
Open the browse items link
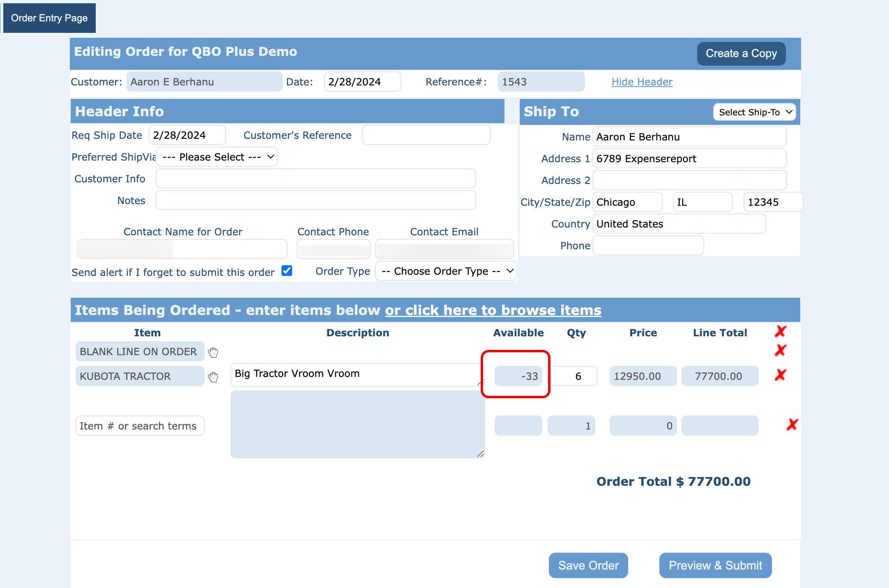(x=493, y=310)
